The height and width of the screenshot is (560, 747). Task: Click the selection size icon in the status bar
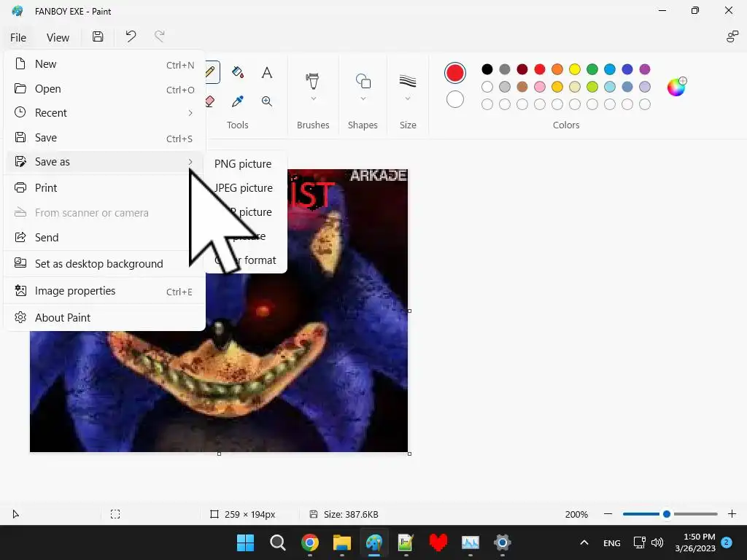click(115, 514)
